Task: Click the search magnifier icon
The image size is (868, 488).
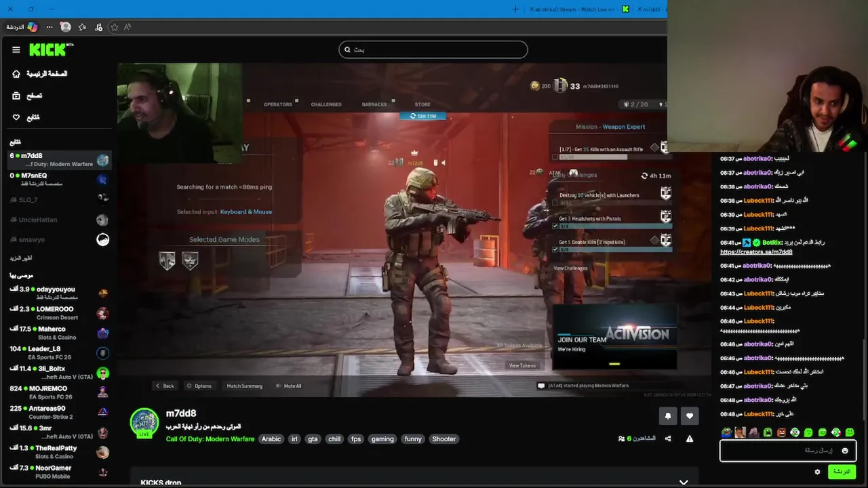Action: click(347, 49)
